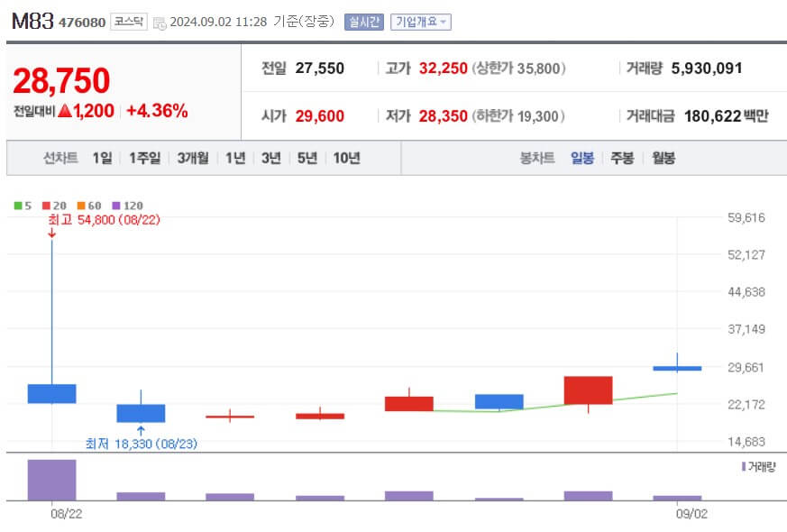Click the 거래대금 value 180,622 백만
This screenshot has width=787, height=532.
pos(727,116)
